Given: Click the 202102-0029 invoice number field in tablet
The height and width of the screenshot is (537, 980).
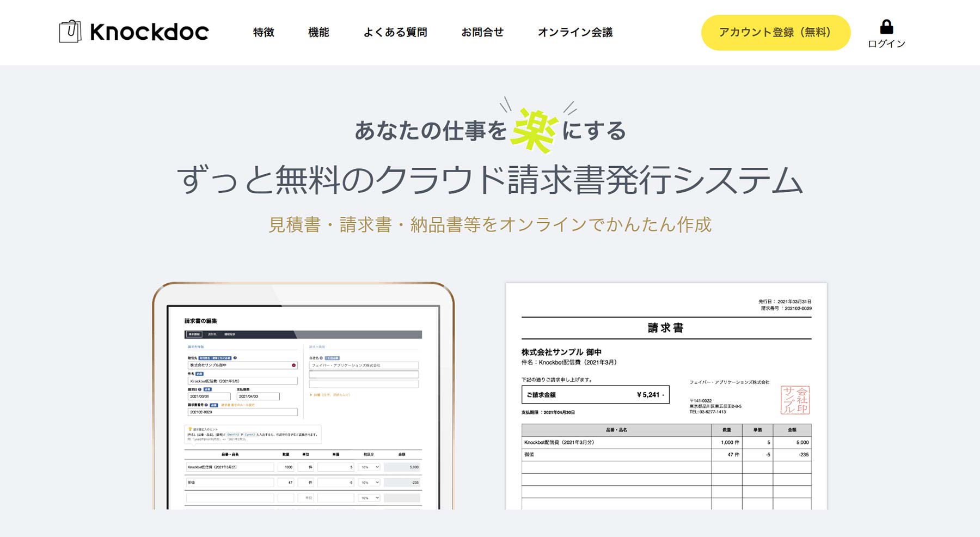Looking at the screenshot, I should coord(242,412).
